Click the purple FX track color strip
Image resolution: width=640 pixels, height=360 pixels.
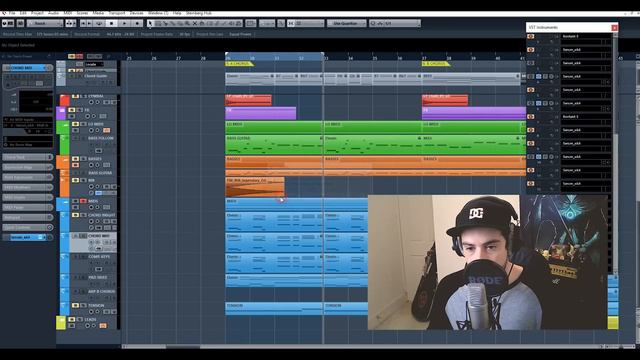coord(61,113)
